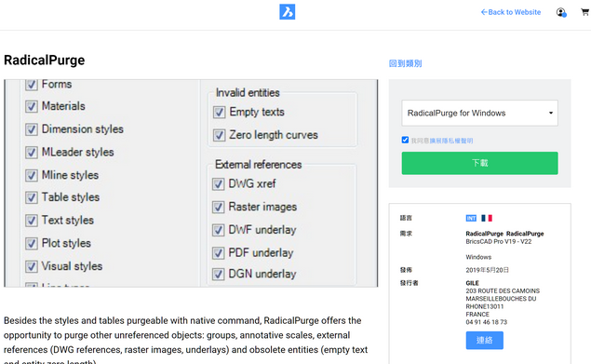
Task: Click the INT language badge icon
Action: tap(471, 218)
